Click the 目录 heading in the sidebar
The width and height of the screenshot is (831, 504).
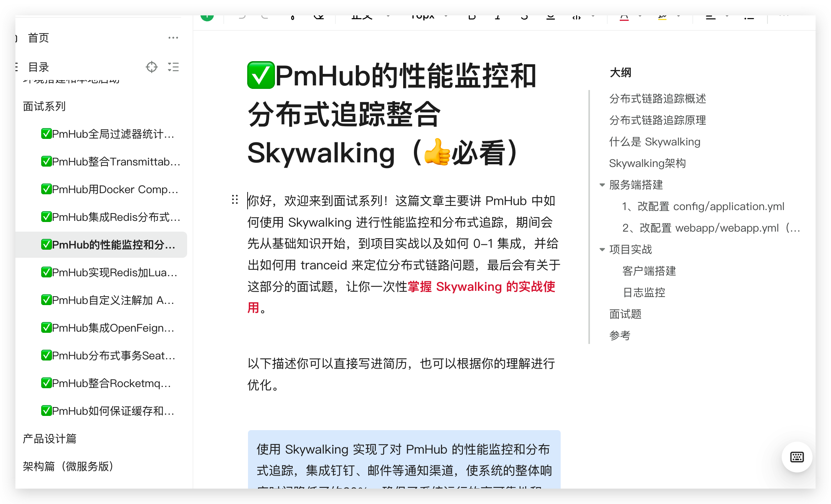tap(39, 67)
